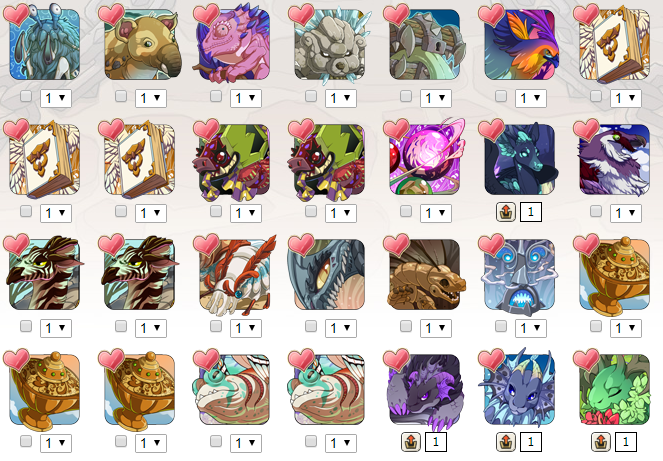Select the pink chameleon familiar icon

pos(234,44)
